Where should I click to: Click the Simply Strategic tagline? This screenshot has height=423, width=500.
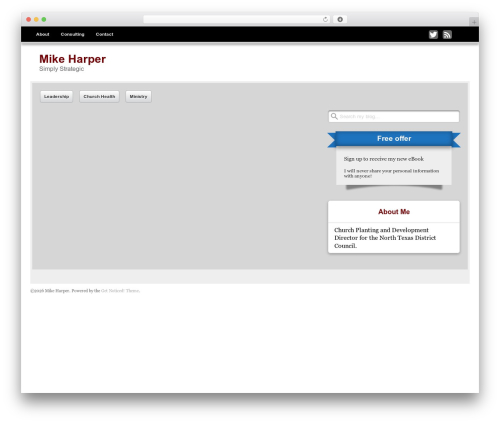61,69
